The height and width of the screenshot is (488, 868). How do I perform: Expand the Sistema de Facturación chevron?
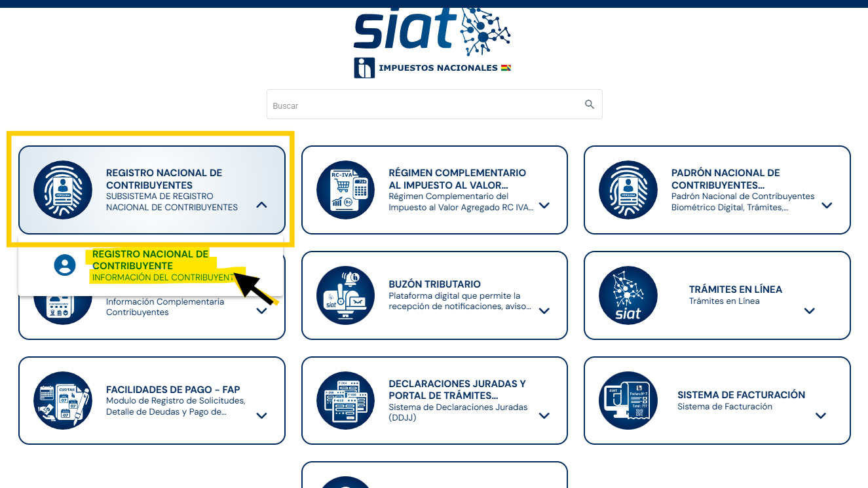click(x=821, y=415)
